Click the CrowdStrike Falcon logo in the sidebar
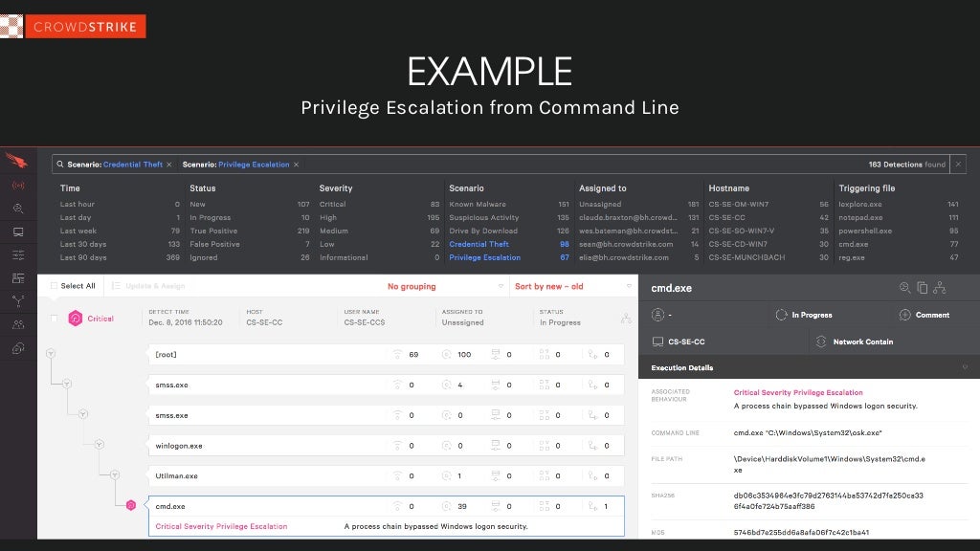 click(17, 161)
